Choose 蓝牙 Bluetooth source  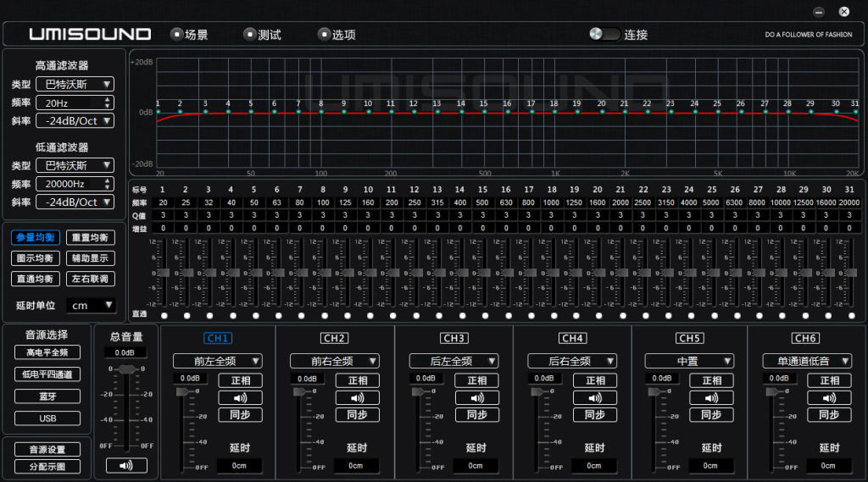[x=47, y=396]
